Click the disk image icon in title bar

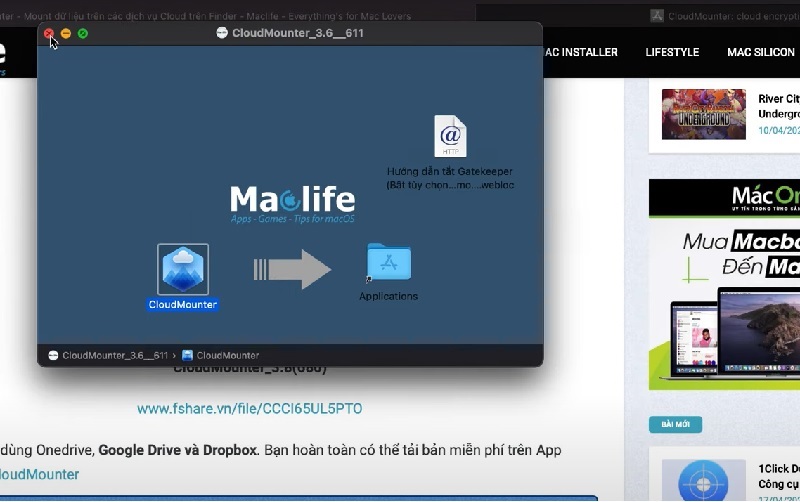[222, 33]
